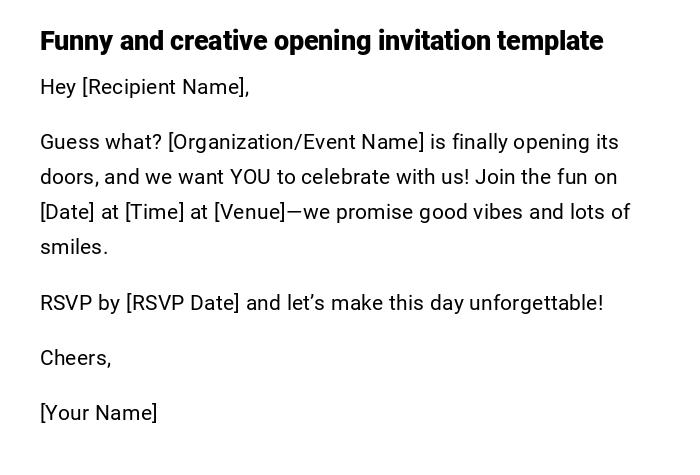Click the word 'doors' in the paragraph
Viewport: 700px width, 475px height.
tap(68, 177)
